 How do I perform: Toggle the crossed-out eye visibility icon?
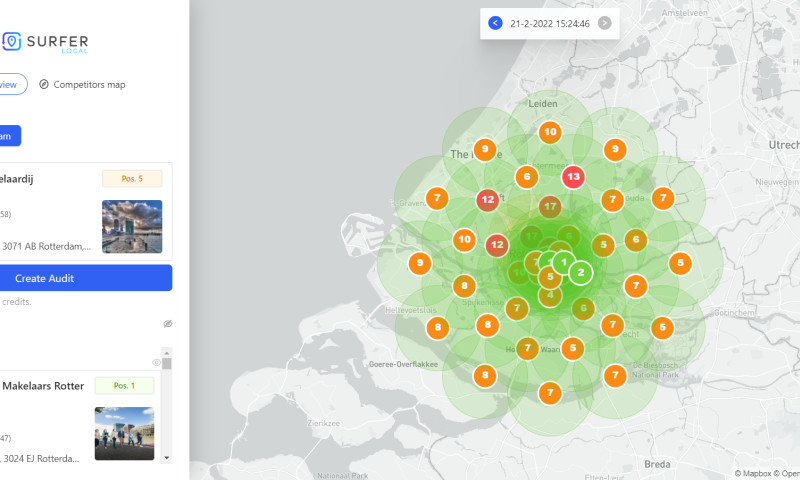click(x=167, y=324)
